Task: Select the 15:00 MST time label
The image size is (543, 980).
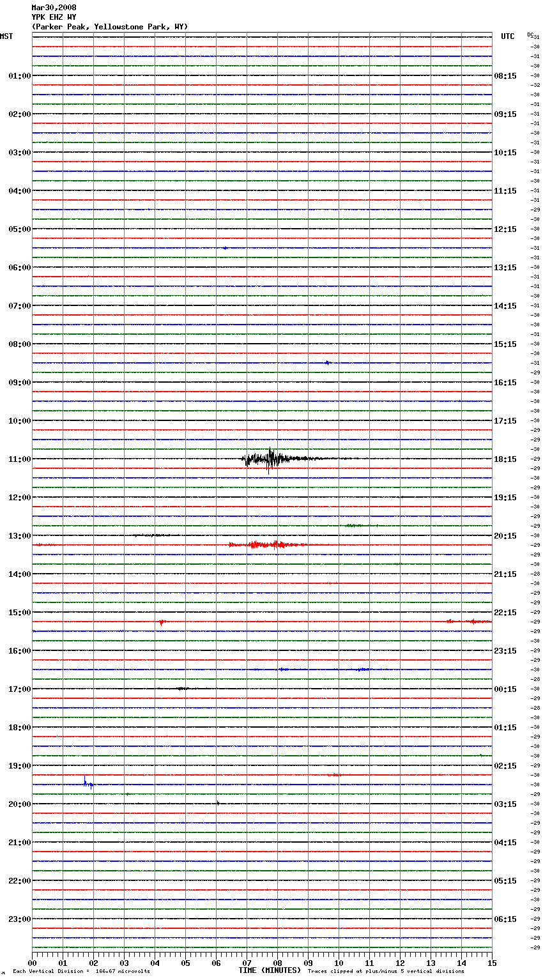Action: point(19,613)
